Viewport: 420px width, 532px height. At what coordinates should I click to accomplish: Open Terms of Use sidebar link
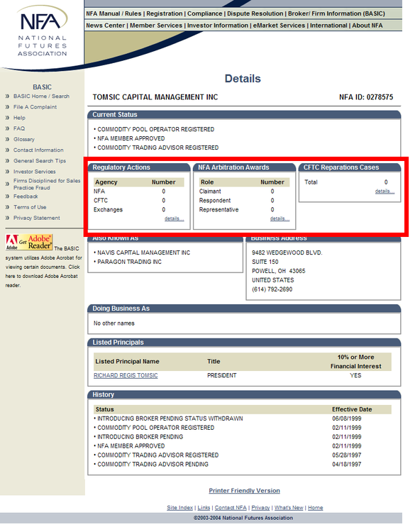pyautogui.click(x=30, y=207)
